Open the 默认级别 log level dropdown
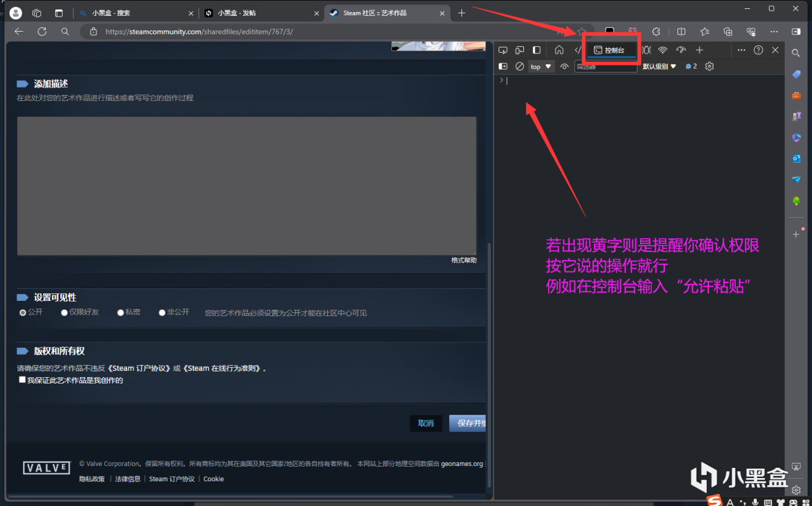The height and width of the screenshot is (506, 812). [660, 66]
